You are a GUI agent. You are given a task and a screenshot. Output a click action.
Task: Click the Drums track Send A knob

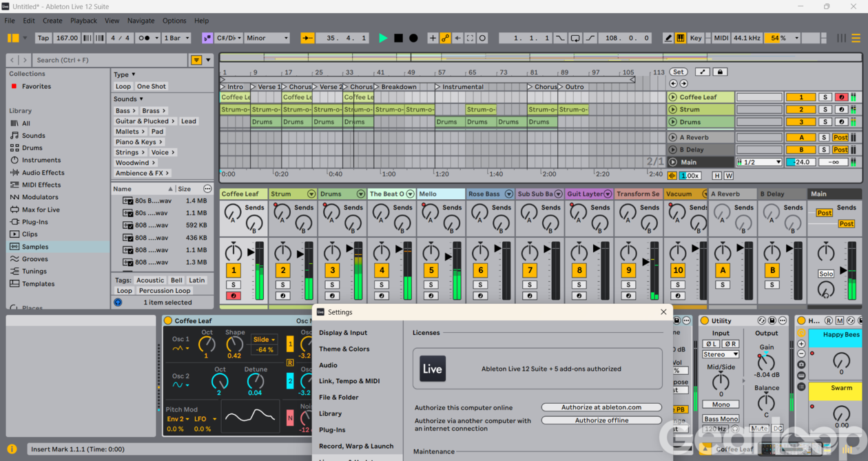coord(331,213)
